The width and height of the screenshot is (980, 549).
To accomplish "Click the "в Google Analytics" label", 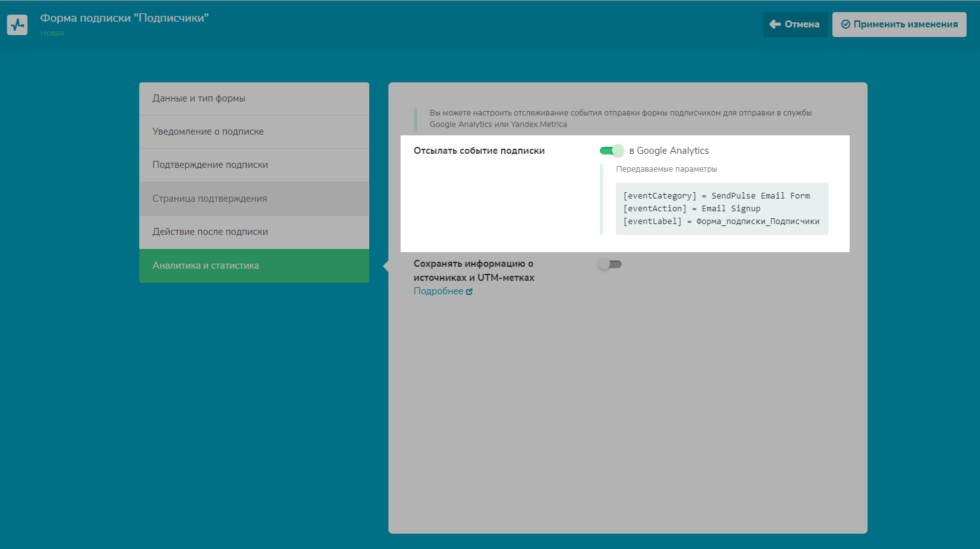I will [x=669, y=151].
